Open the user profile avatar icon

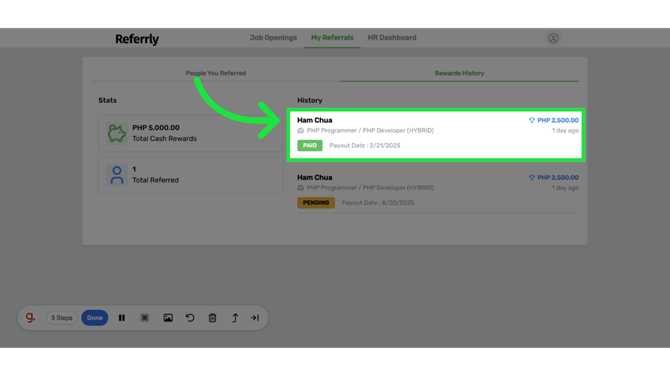(553, 38)
